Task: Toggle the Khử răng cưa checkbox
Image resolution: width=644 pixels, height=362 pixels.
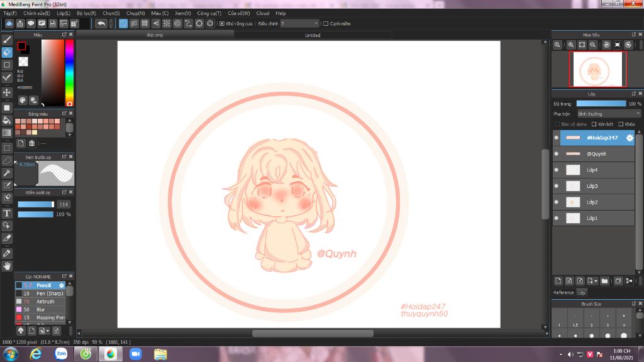Action: 222,24
